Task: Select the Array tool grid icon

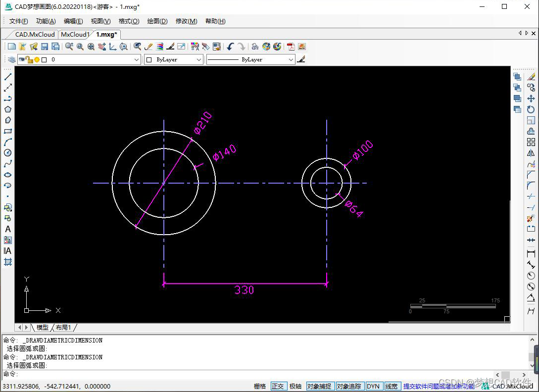Action: 531,142
